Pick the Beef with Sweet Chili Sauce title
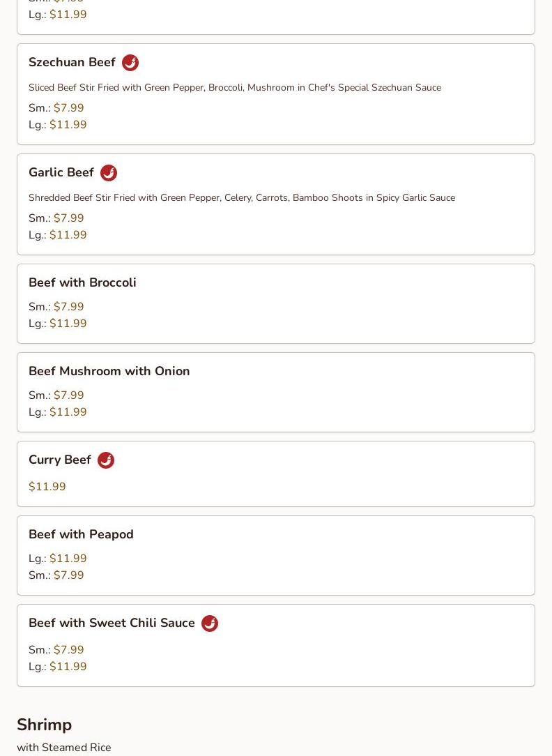552x756 pixels. coord(112,623)
